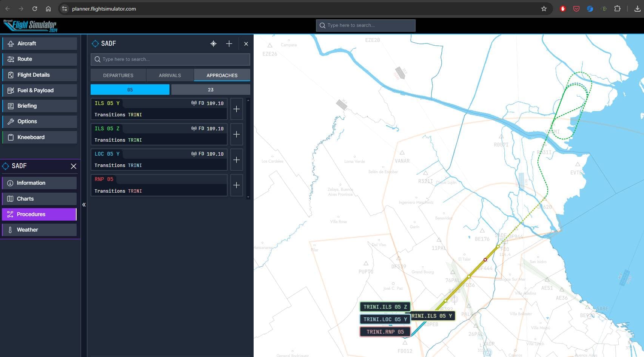Add the RNP 05 approach
644x357 pixels.
tap(236, 185)
